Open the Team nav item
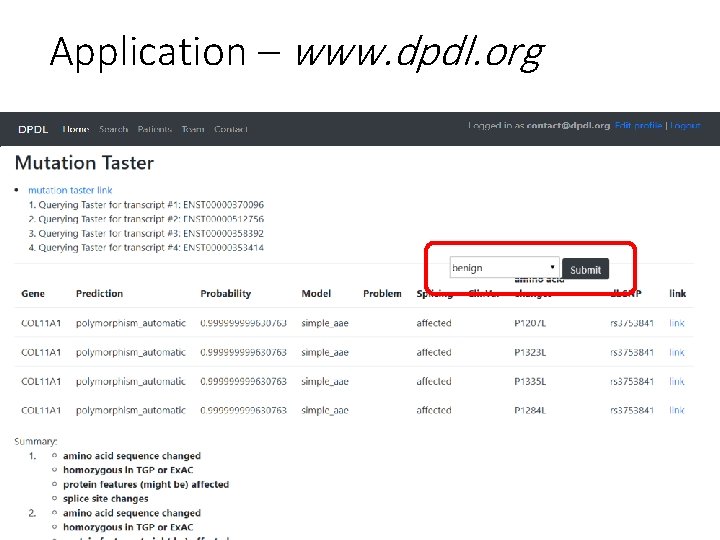Viewport: 720px width, 540px height. point(193,129)
